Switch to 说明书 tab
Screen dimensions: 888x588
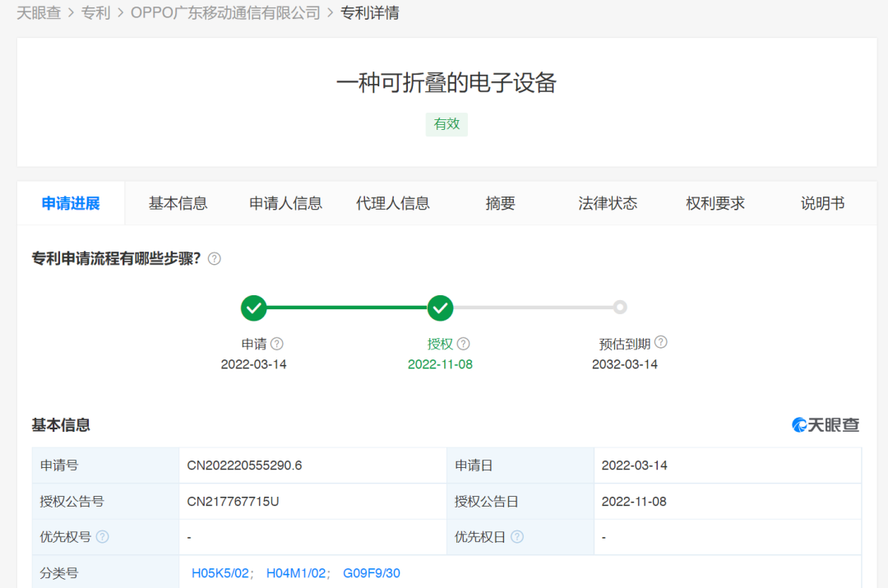(x=822, y=203)
